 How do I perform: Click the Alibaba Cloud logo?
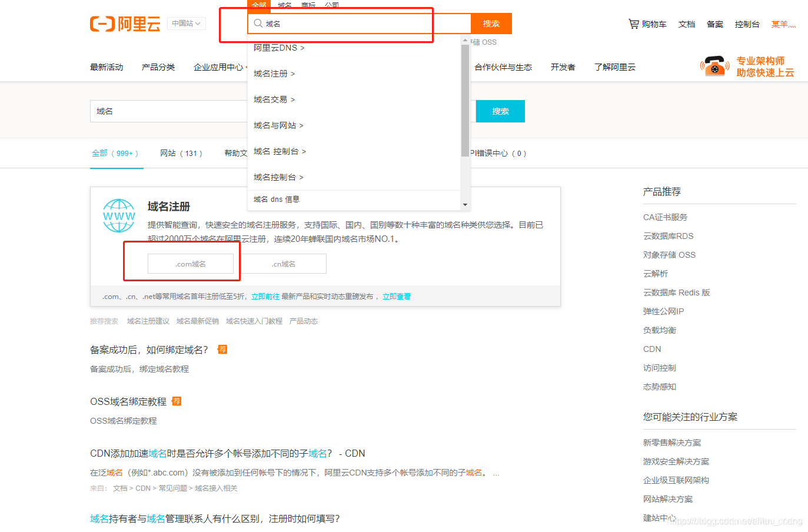125,24
